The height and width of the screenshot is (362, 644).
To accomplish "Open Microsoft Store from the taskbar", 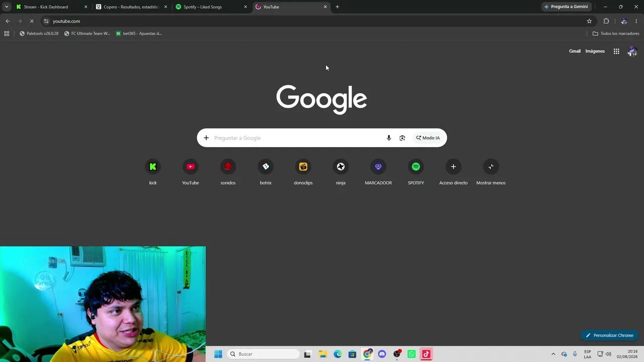I will pos(352,354).
